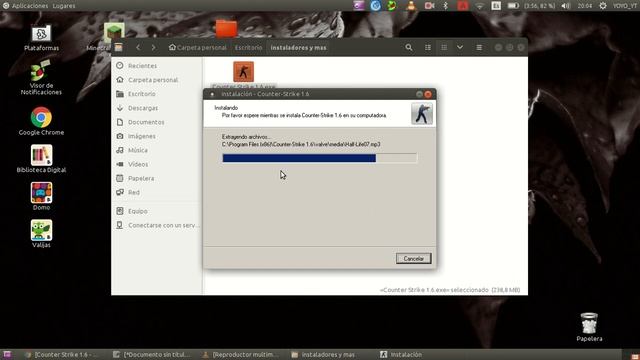Click the installer title bar text

coord(265,94)
